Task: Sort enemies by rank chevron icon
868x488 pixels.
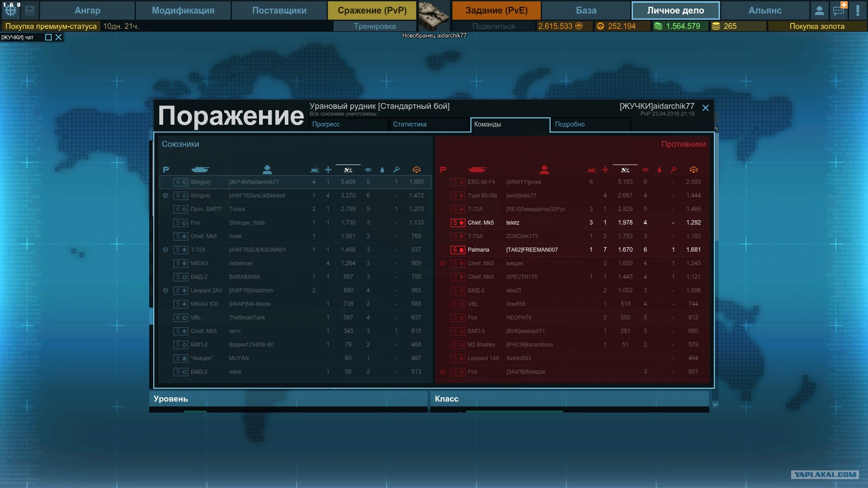Action: 693,169
